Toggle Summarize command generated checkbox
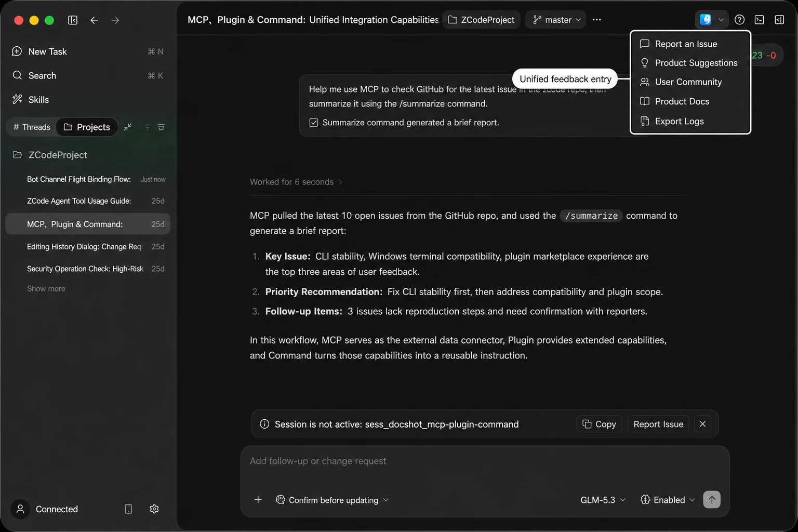 [x=314, y=123]
